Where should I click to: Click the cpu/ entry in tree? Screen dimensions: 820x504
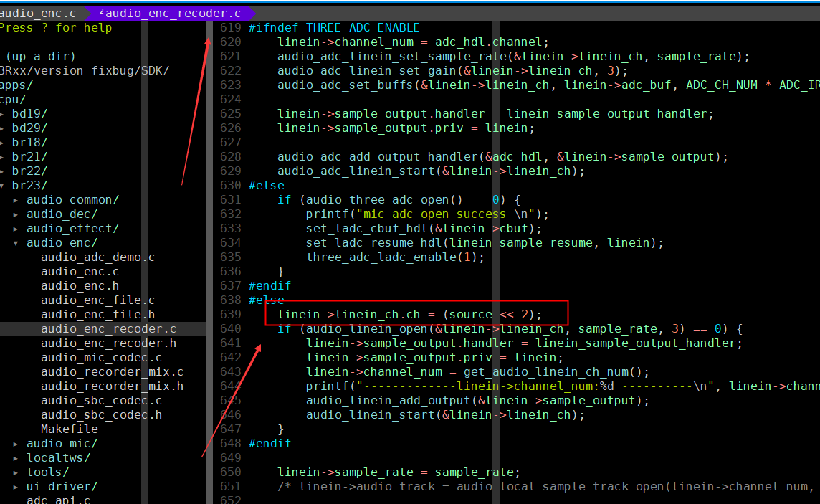click(x=13, y=100)
